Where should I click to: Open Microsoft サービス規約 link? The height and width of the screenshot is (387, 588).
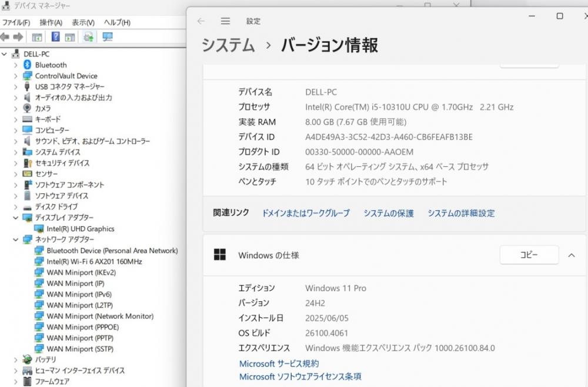point(279,364)
